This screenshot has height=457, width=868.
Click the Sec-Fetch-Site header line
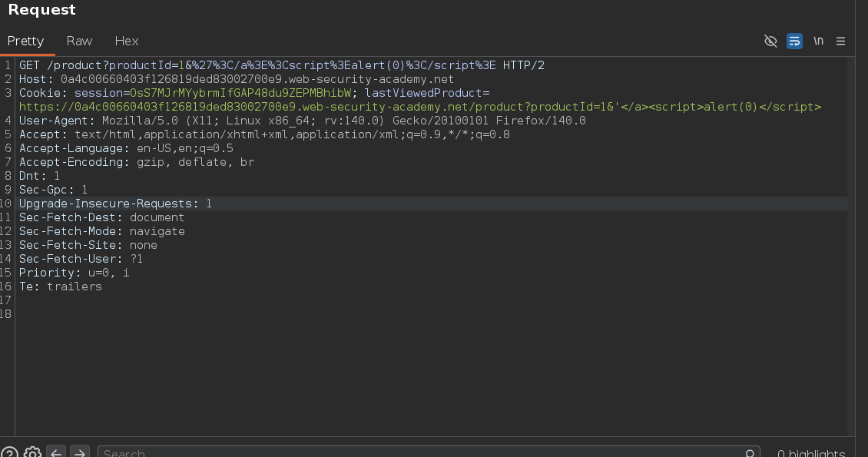(x=88, y=245)
